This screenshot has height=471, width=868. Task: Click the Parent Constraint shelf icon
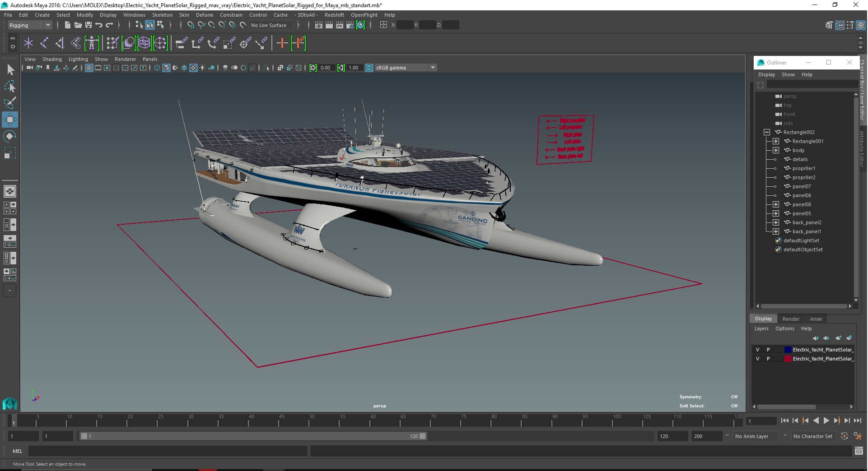coord(182,43)
